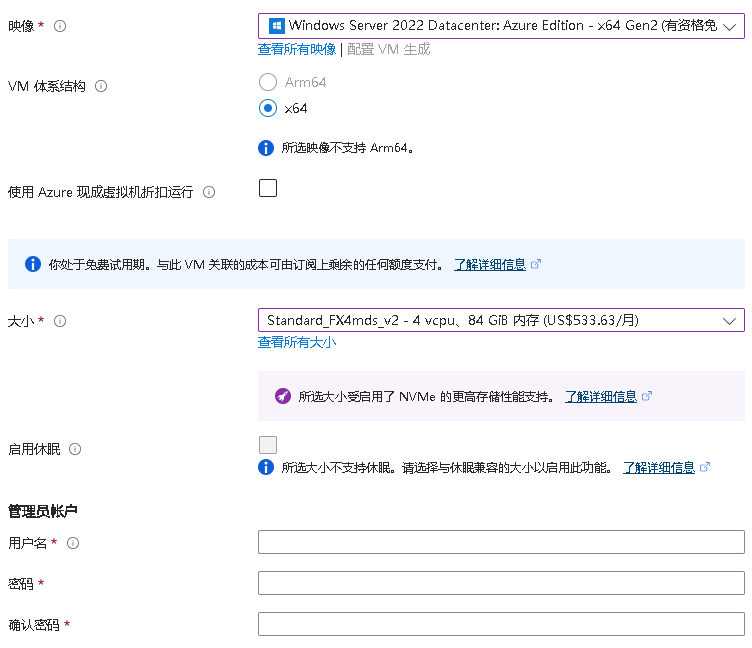Viewport: 752px width, 648px height.
Task: Click the info icon beside VM 体系结构
Action: pyautogui.click(x=100, y=86)
